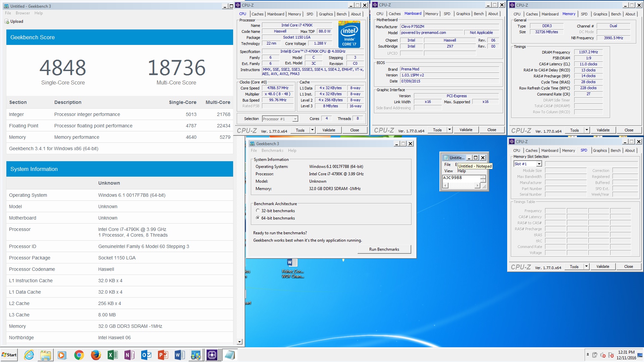Show hidden system tray icons
The image size is (644, 362).
click(588, 355)
